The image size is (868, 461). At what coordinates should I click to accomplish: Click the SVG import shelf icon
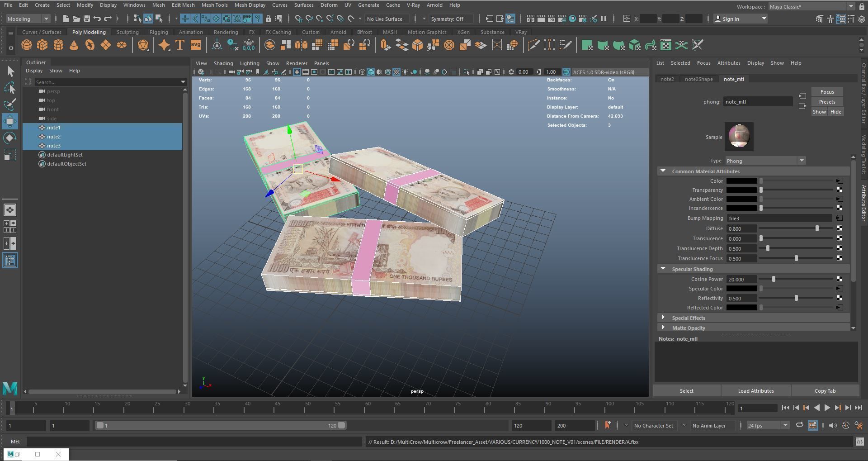coord(195,45)
